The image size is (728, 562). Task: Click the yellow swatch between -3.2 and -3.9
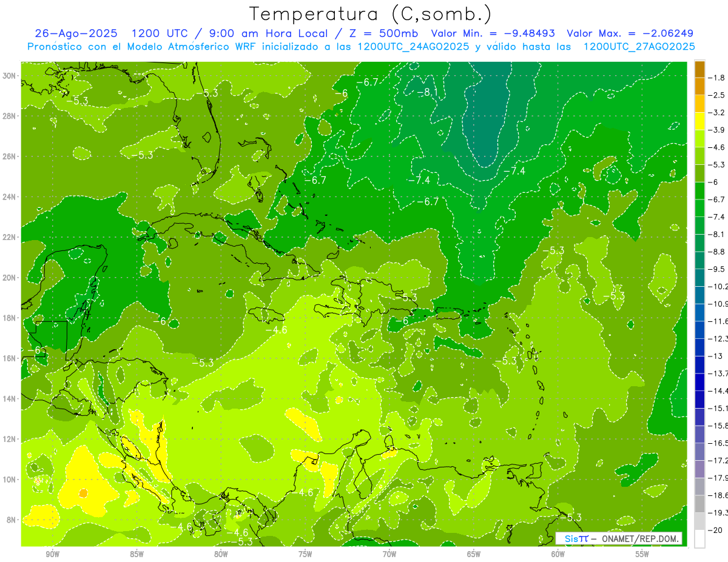[x=699, y=121]
